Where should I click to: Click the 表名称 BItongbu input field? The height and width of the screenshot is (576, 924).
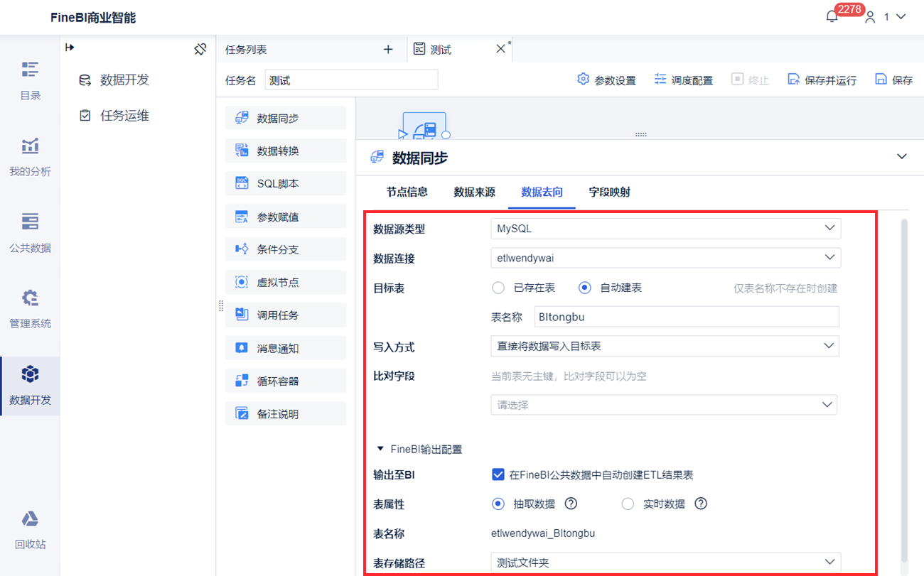[x=686, y=317]
